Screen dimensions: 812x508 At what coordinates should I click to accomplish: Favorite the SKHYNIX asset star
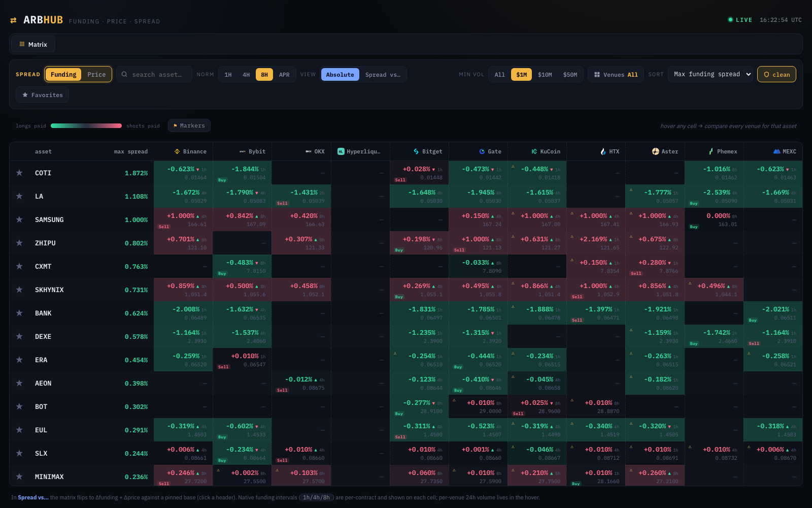coord(19,290)
